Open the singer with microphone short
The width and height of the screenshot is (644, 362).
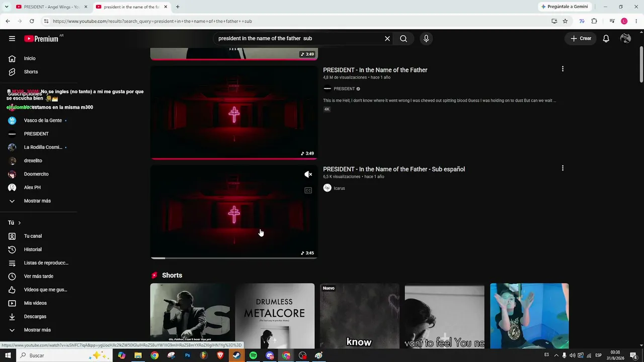[190, 316]
